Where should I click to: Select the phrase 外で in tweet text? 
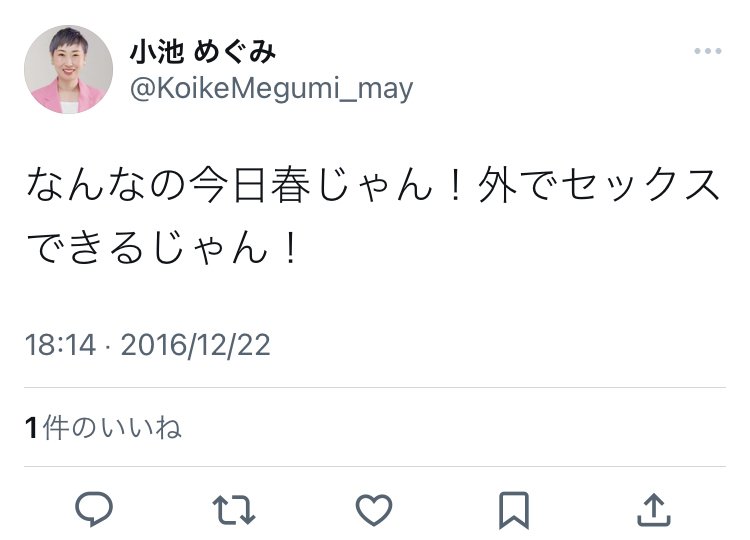pyautogui.click(x=518, y=185)
